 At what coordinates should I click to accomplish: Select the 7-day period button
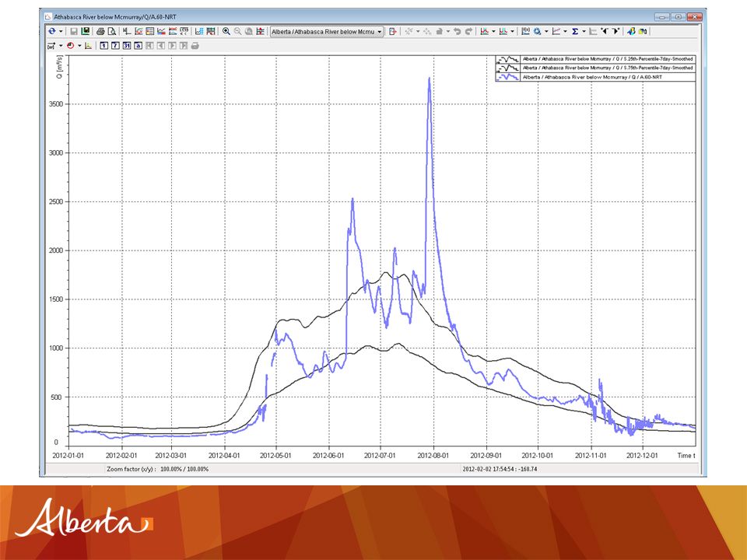[115, 46]
